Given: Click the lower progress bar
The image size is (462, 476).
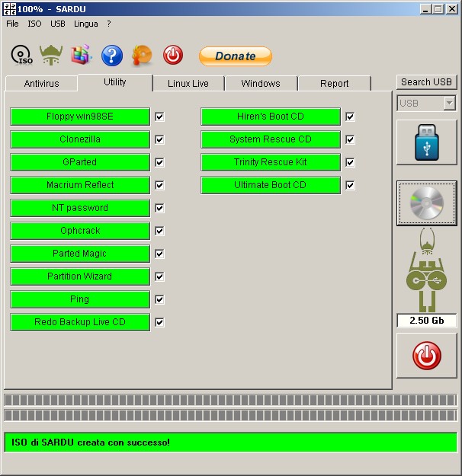Looking at the screenshot, I should pos(231,415).
